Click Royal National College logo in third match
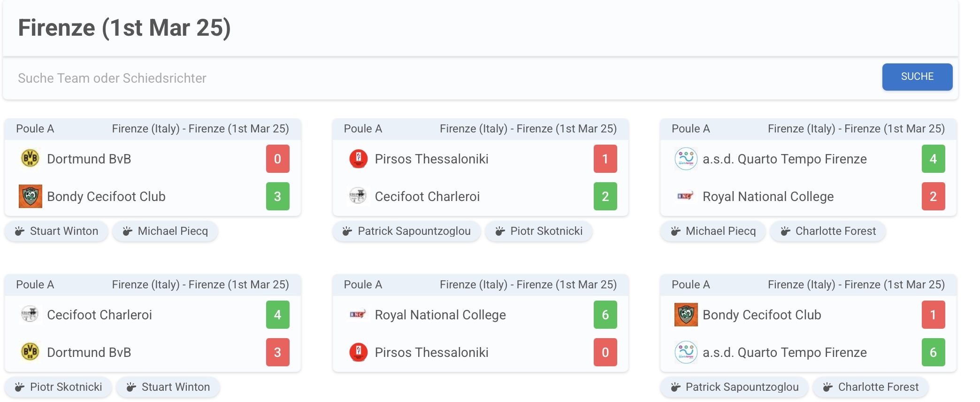 click(685, 196)
